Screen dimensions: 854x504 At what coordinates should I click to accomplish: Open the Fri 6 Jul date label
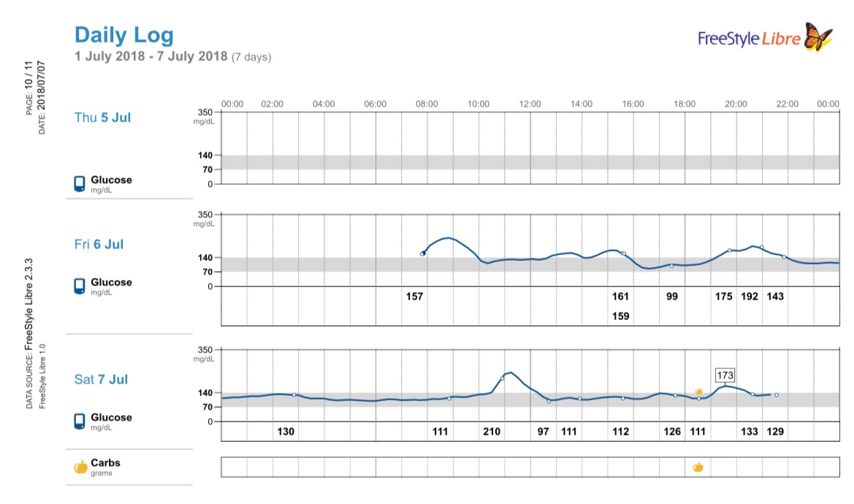pyautogui.click(x=99, y=244)
